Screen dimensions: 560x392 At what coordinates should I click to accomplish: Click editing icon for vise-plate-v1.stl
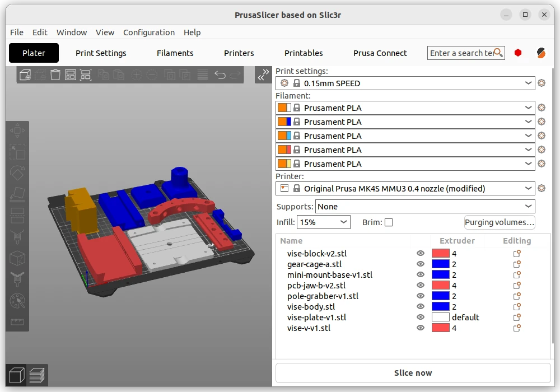tap(517, 318)
